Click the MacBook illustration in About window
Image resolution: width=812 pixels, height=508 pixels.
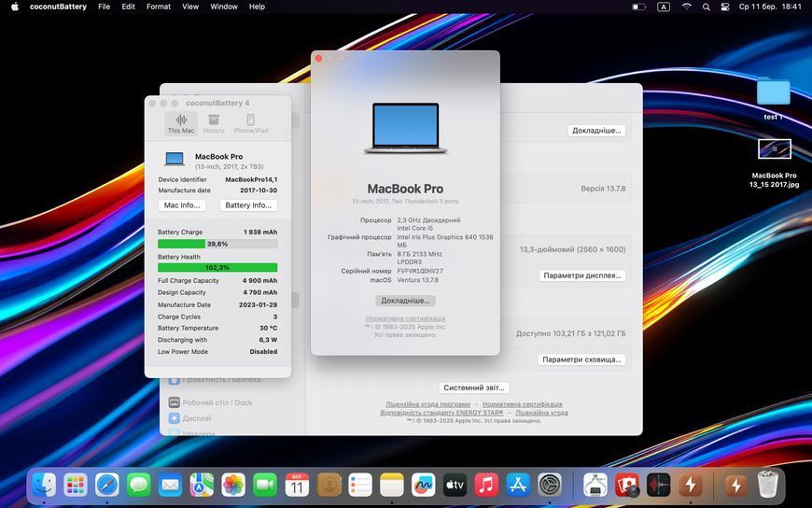[x=405, y=128]
